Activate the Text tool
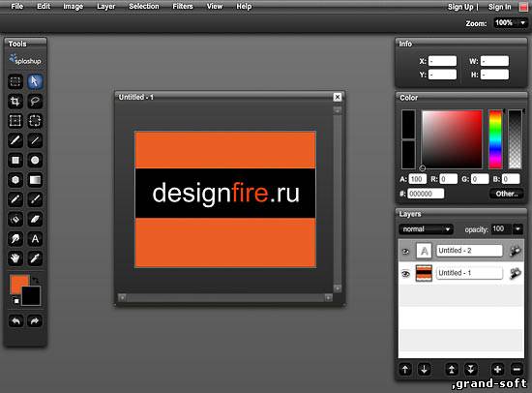This screenshot has width=532, height=393. (x=35, y=239)
